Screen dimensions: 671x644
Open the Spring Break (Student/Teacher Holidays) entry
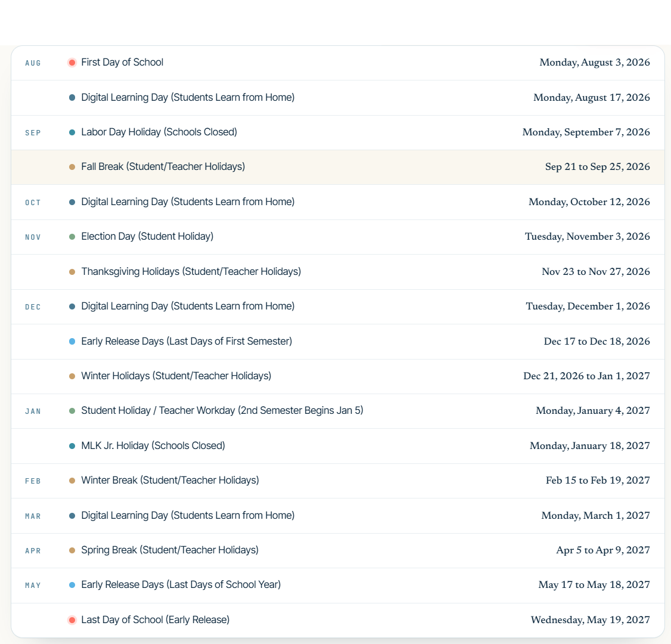[170, 550]
